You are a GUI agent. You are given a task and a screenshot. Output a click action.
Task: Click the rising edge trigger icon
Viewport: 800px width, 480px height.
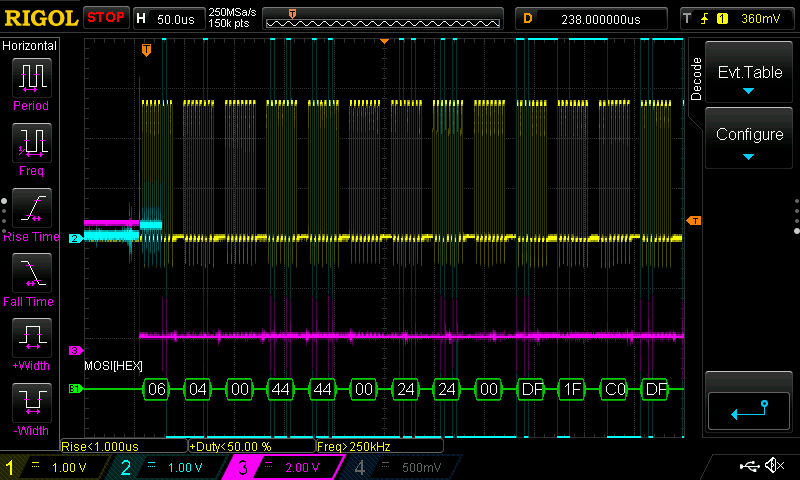705,19
